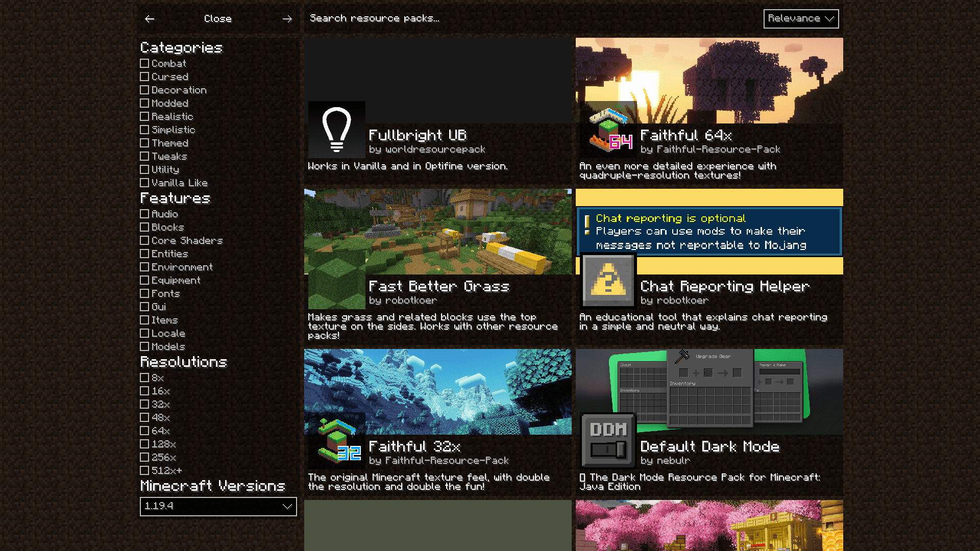Click the Chat reporting is optional banner
The height and width of the screenshot is (551, 980).
[x=709, y=231]
